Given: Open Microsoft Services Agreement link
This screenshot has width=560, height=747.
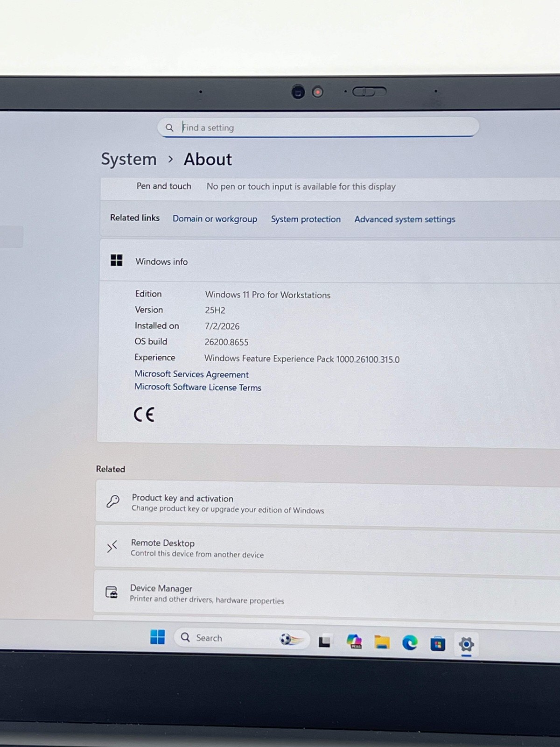Looking at the screenshot, I should [x=191, y=374].
